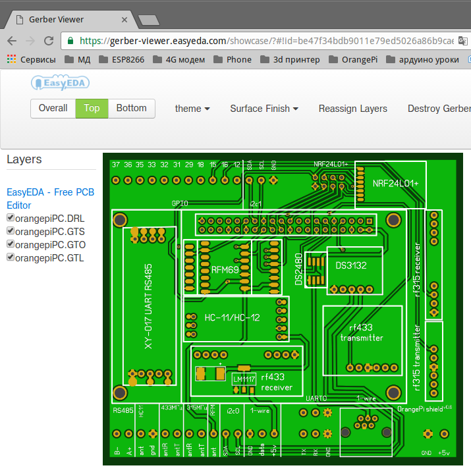Click the browser back arrow
The width and height of the screenshot is (471, 476).
click(x=11, y=41)
